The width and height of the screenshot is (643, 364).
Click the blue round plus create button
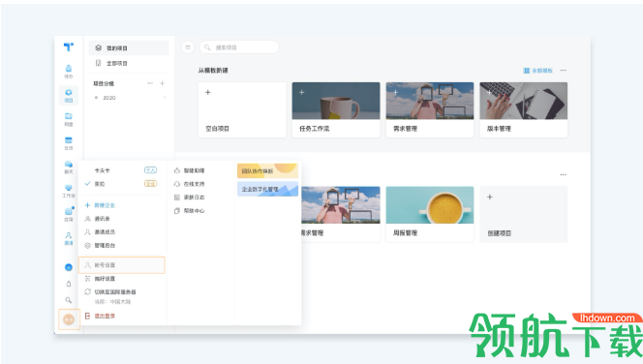click(69, 267)
